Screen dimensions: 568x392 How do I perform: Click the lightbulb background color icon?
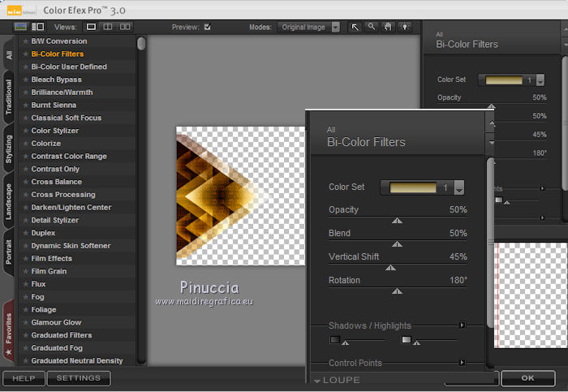coord(404,27)
